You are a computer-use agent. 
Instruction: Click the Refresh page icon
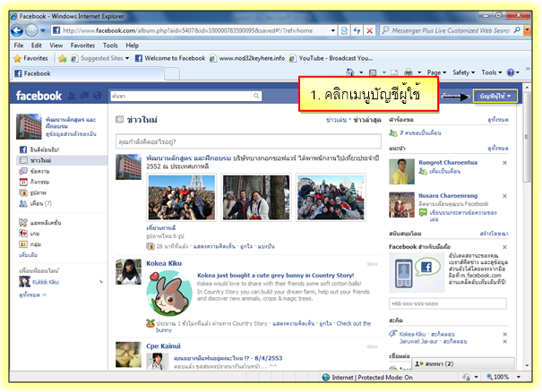357,30
